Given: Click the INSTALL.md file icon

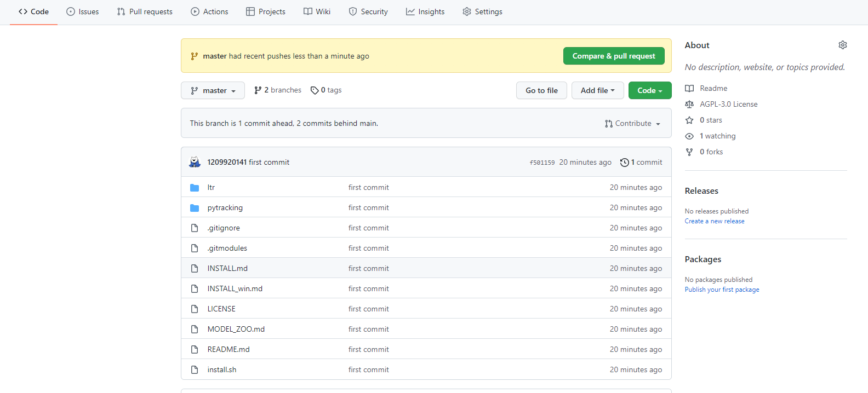Looking at the screenshot, I should pyautogui.click(x=195, y=268).
